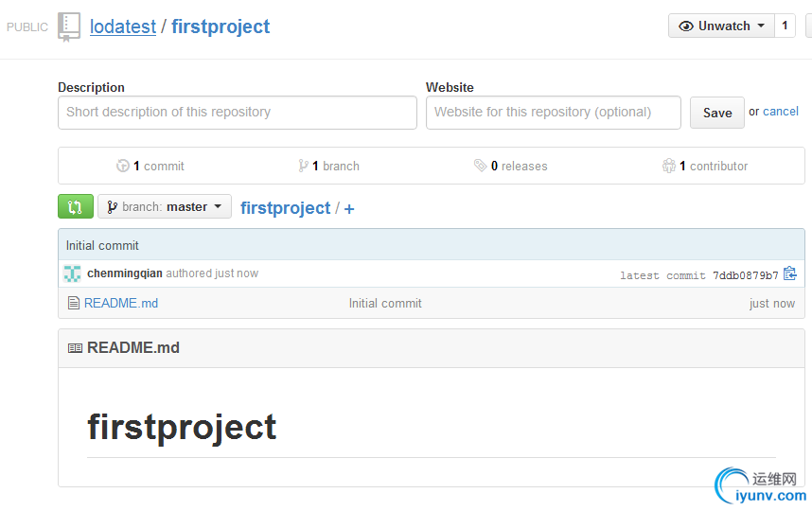The width and height of the screenshot is (812, 511).
Task: Click the README.md file icon in file list
Action: (x=74, y=303)
